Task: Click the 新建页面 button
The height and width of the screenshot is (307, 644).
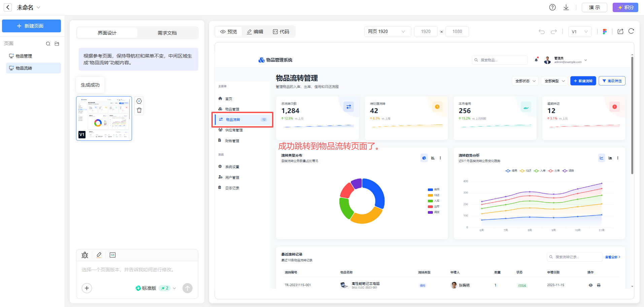Action: [31, 26]
